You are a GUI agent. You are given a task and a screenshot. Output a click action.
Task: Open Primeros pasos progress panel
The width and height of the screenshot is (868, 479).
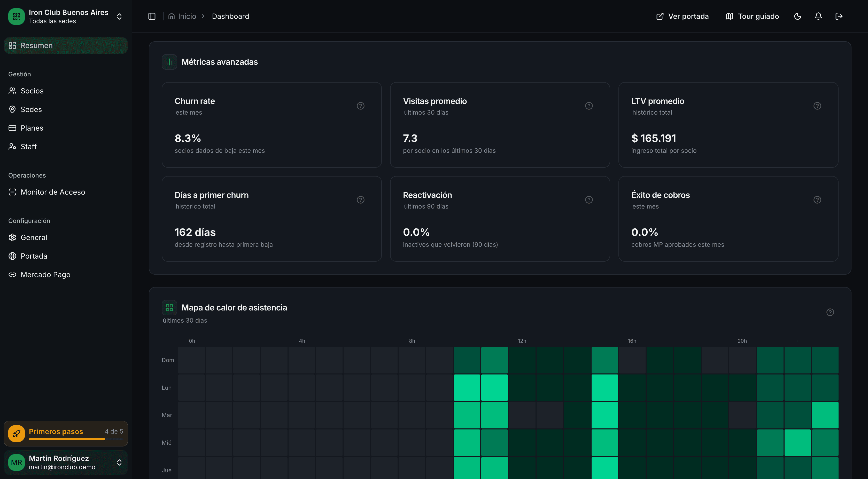[x=66, y=433]
